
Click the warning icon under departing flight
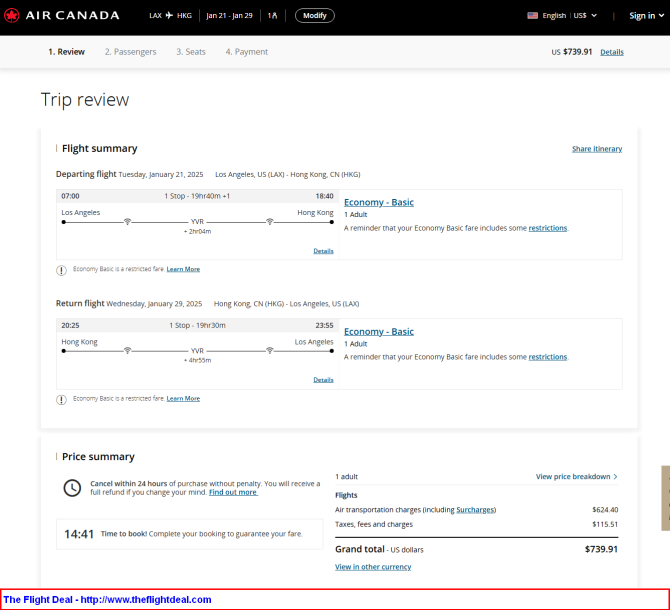[x=62, y=270]
